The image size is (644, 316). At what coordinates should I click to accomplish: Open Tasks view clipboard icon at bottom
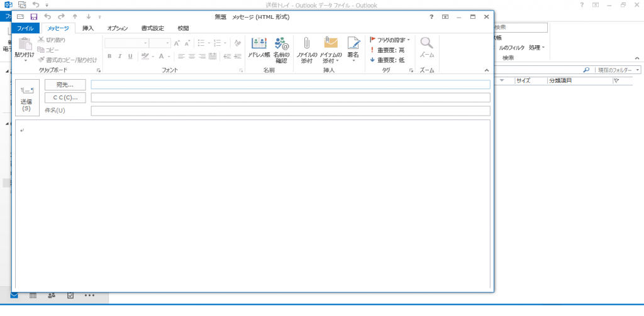(70, 295)
